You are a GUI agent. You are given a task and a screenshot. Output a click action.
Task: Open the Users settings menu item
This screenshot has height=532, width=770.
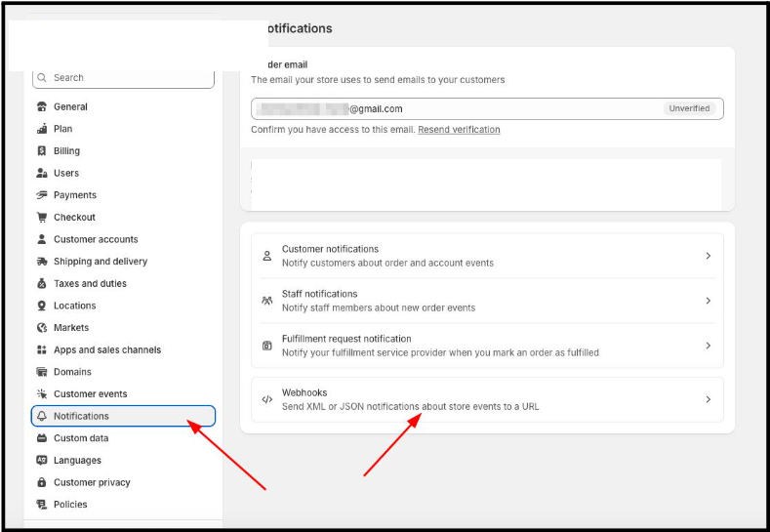click(x=66, y=173)
